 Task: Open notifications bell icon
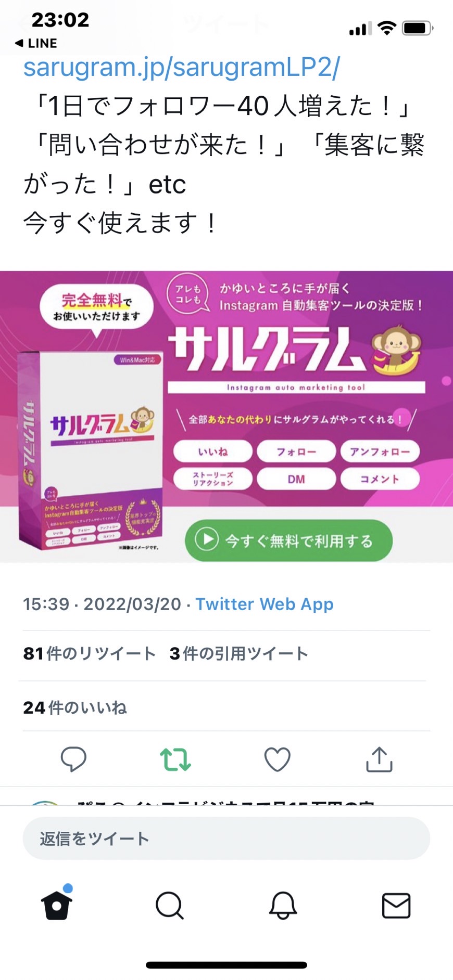[283, 905]
